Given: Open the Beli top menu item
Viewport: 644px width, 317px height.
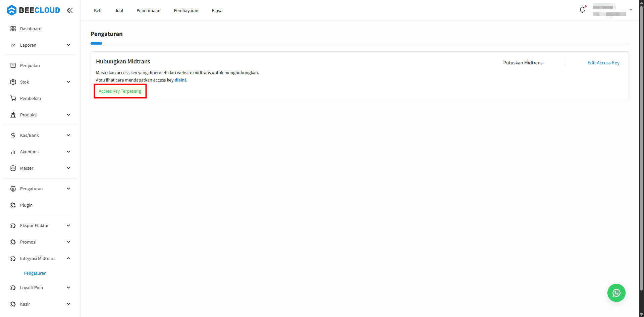Looking at the screenshot, I should click(98, 11).
